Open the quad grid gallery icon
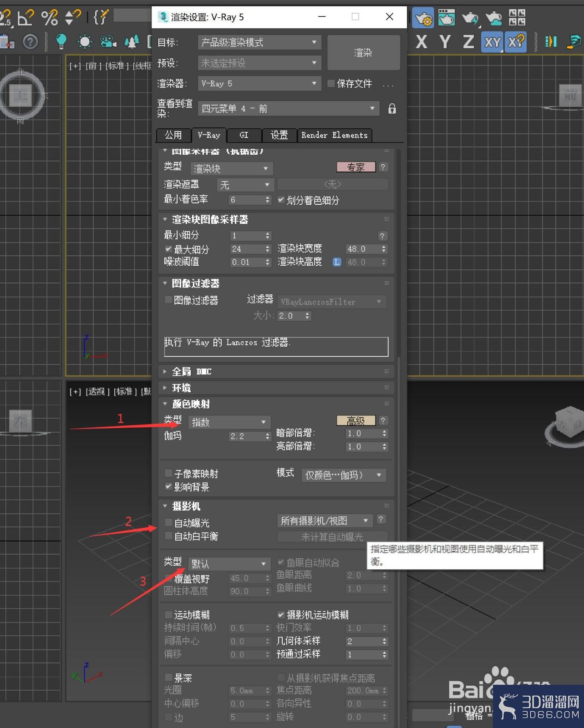 (x=517, y=18)
